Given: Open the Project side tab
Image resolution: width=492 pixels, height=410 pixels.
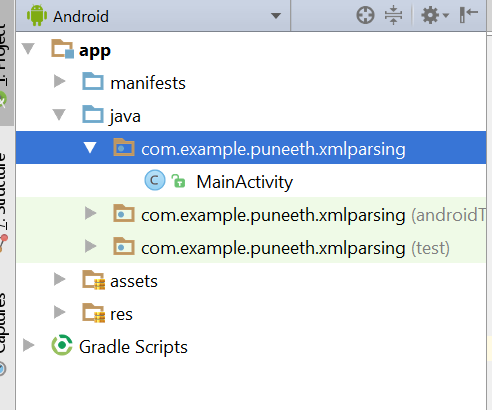Looking at the screenshot, I should 7,63.
